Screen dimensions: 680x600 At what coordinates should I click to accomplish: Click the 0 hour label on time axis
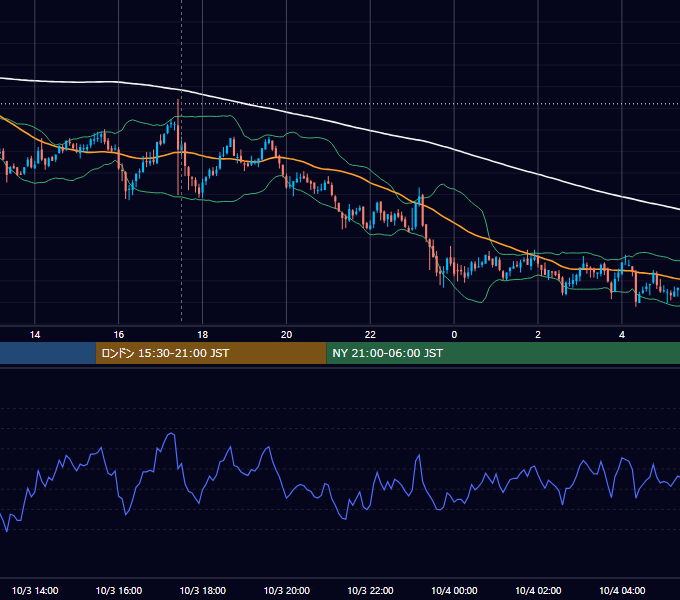click(454, 335)
